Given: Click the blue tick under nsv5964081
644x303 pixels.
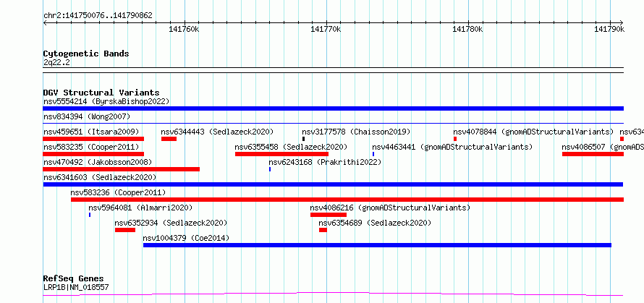Looking at the screenshot, I should [90, 215].
